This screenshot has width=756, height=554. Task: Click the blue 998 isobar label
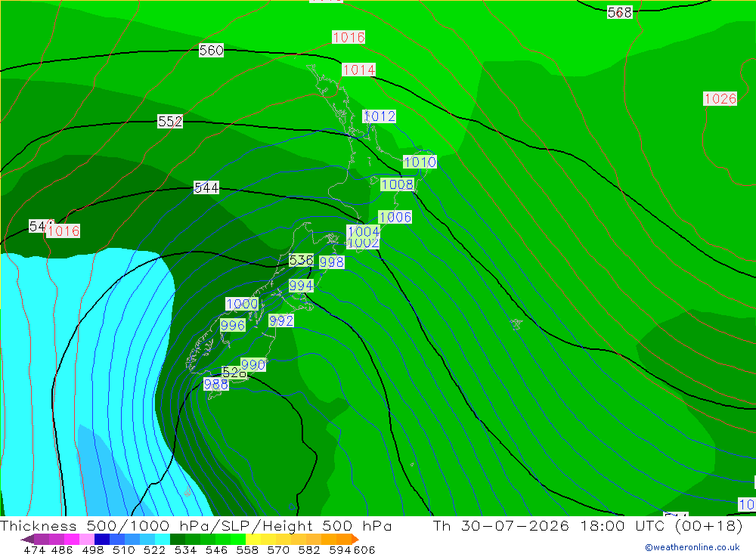click(x=332, y=262)
